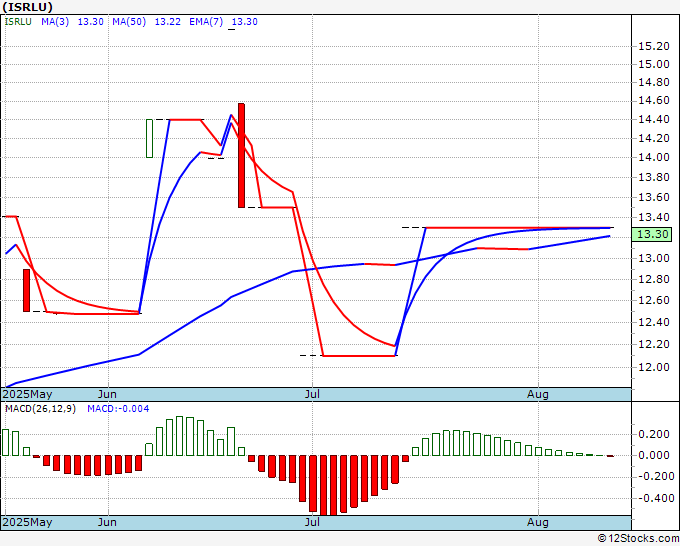Click the 14.60 price axis label
This screenshot has height=546, width=680.
654,101
